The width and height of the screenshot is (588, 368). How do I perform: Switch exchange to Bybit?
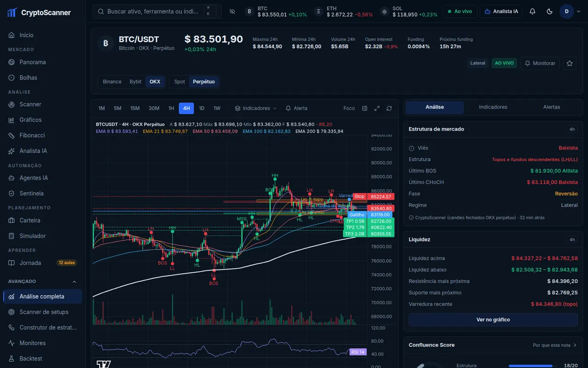136,82
